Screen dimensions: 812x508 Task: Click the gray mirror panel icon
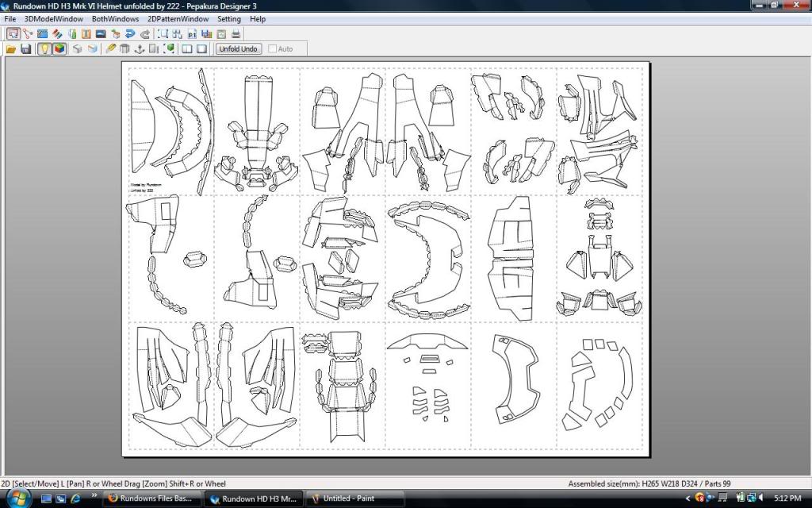(154, 48)
